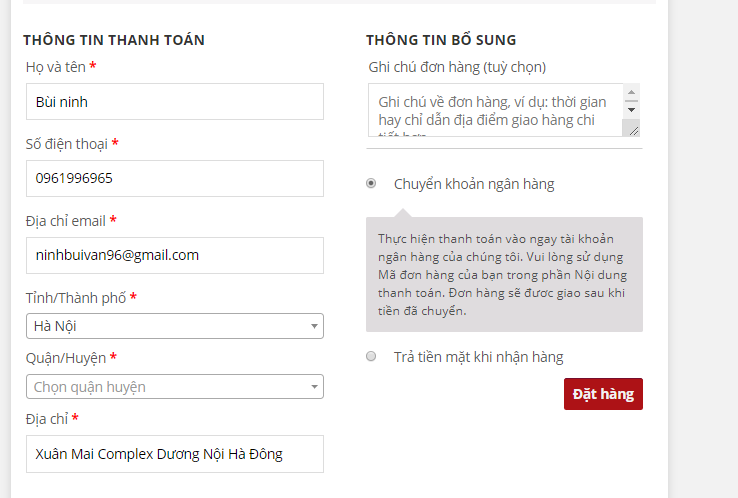Image resolution: width=738 pixels, height=498 pixels.
Task: Click the notes textarea scroll down arrow
Action: (631, 109)
